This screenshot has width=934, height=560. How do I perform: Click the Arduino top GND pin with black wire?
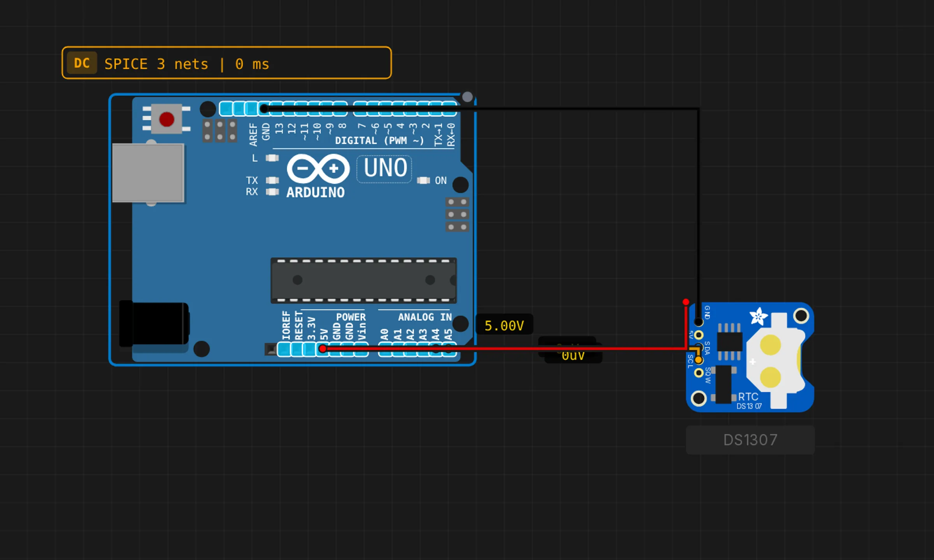point(264,108)
